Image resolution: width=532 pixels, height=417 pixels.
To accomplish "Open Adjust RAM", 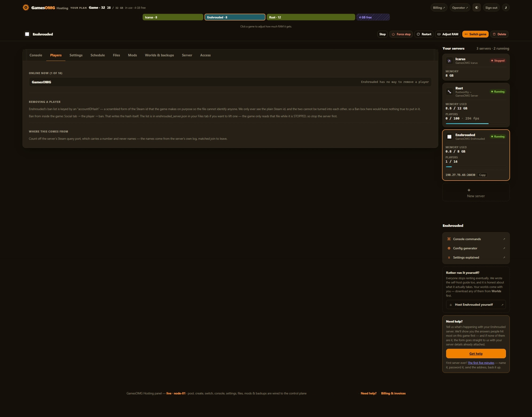I will pos(448,34).
